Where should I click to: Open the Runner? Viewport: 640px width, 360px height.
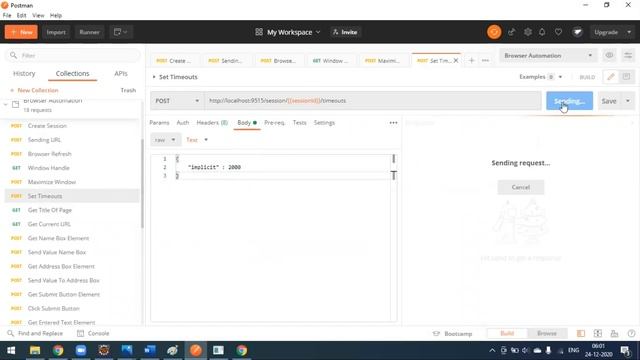pyautogui.click(x=89, y=32)
